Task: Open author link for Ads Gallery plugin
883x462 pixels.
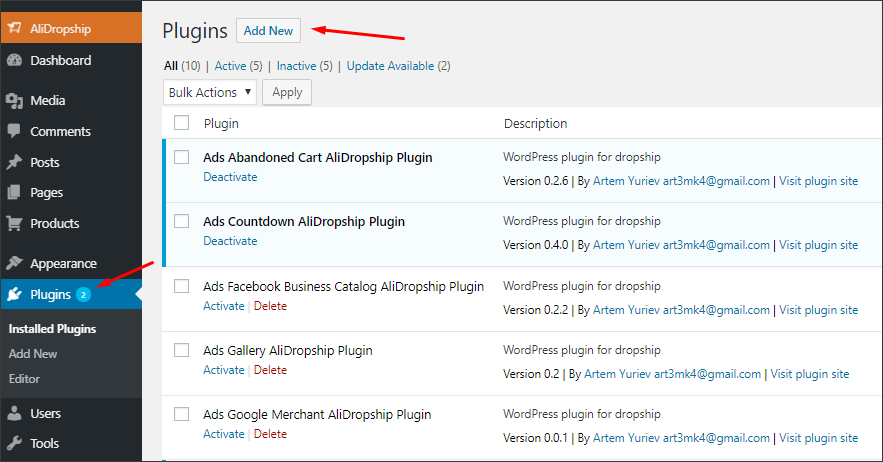Action: click(x=672, y=374)
